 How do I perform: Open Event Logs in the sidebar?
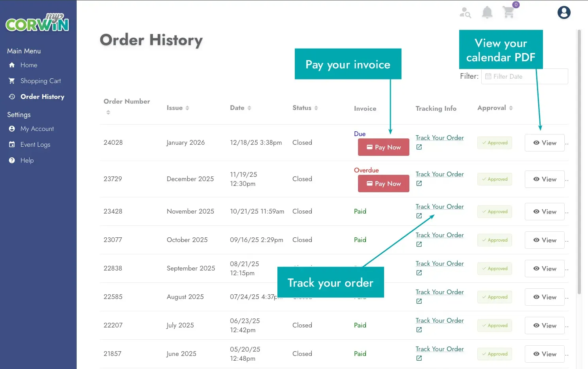coord(35,145)
